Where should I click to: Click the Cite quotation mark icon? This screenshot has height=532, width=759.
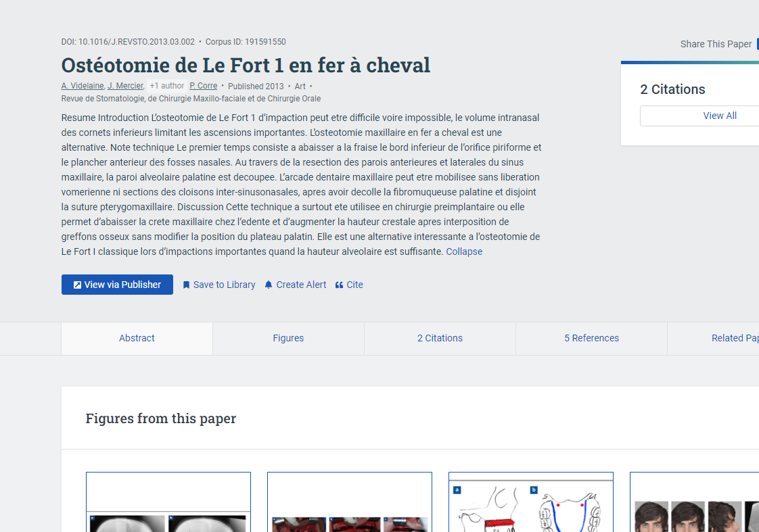pyautogui.click(x=340, y=285)
